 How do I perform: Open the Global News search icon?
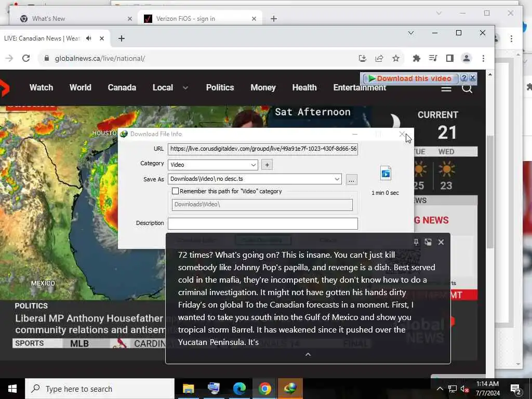coord(467,88)
